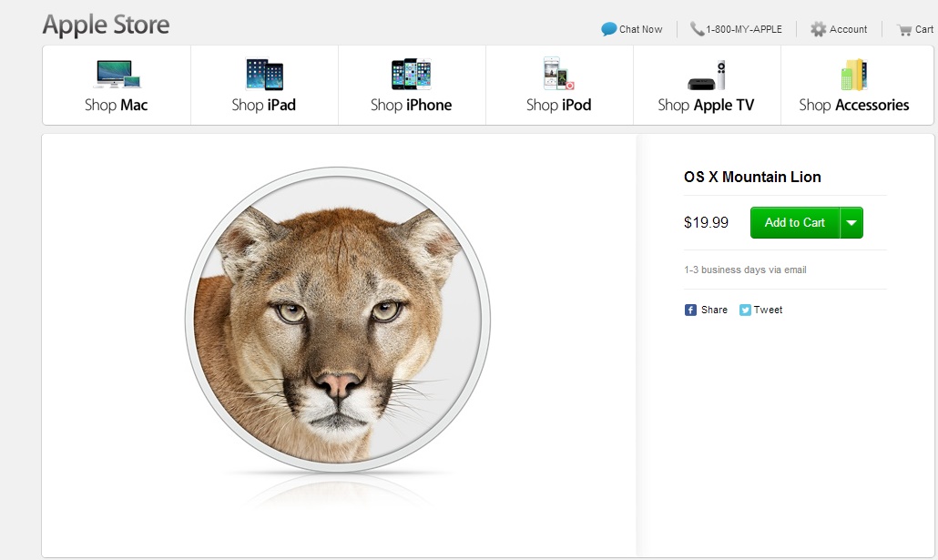Open the shopping Cart icon
This screenshot has height=560, width=938.
tap(904, 30)
